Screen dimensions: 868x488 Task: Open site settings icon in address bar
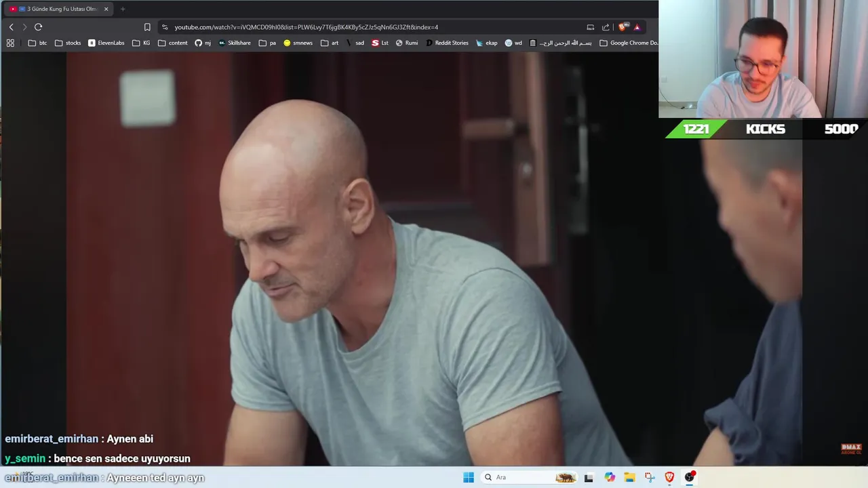pyautogui.click(x=165, y=27)
